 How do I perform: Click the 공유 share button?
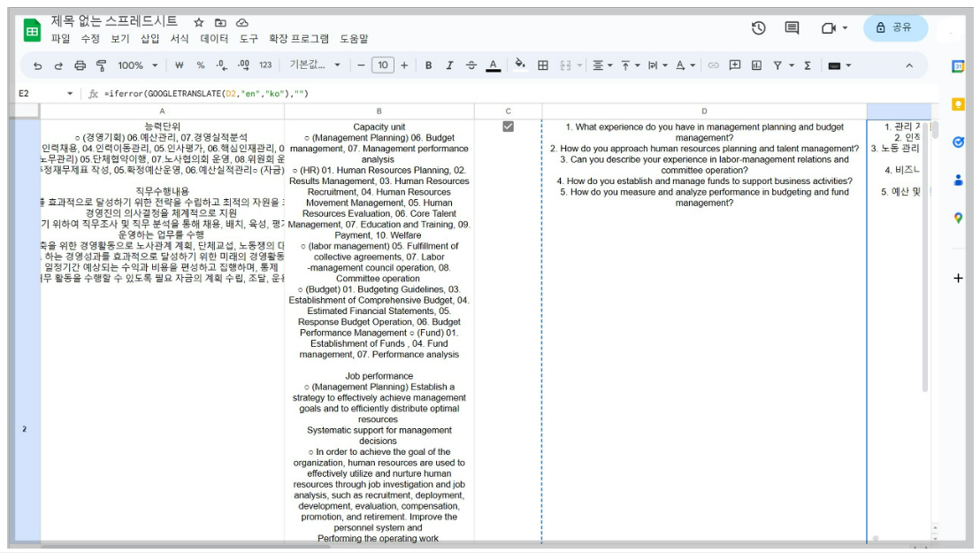pos(895,28)
